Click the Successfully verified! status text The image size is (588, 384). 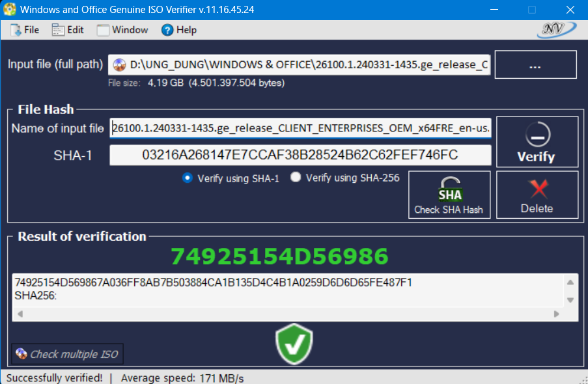(x=55, y=378)
